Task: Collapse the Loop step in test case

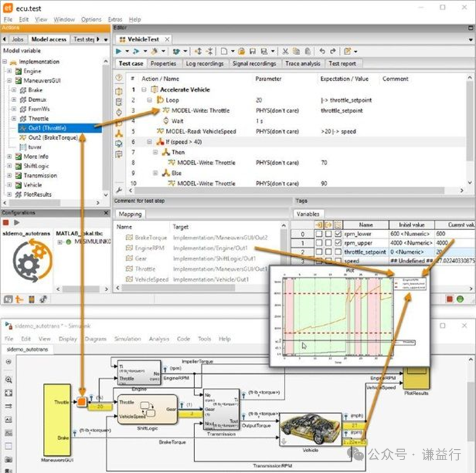Action: 149,100
